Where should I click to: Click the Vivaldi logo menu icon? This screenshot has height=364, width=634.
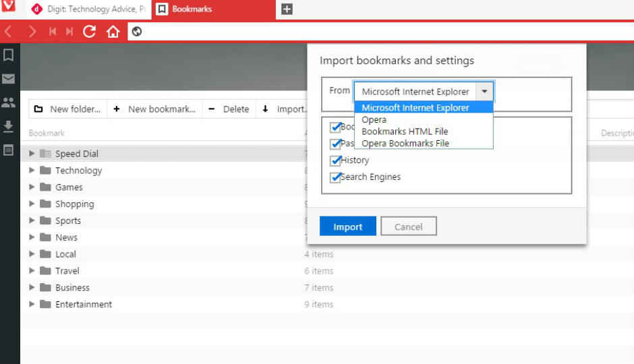[x=8, y=5]
